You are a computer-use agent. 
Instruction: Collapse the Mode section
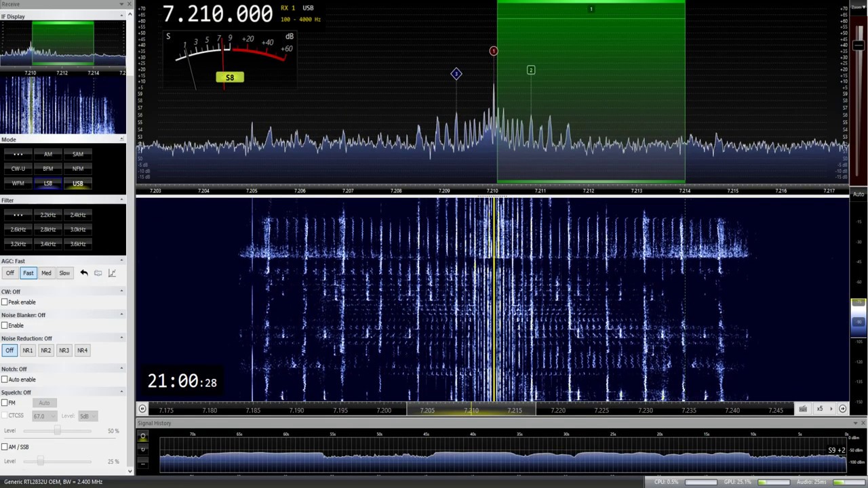pyautogui.click(x=122, y=139)
